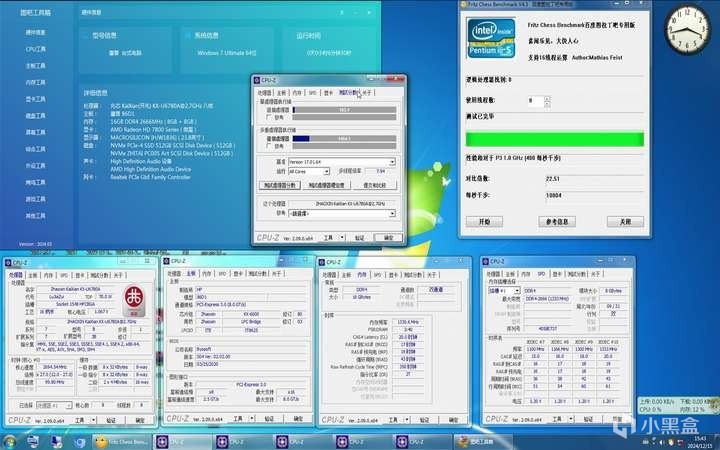Click the Windows Start orb
Screen dimensions: 720x450
[9, 442]
